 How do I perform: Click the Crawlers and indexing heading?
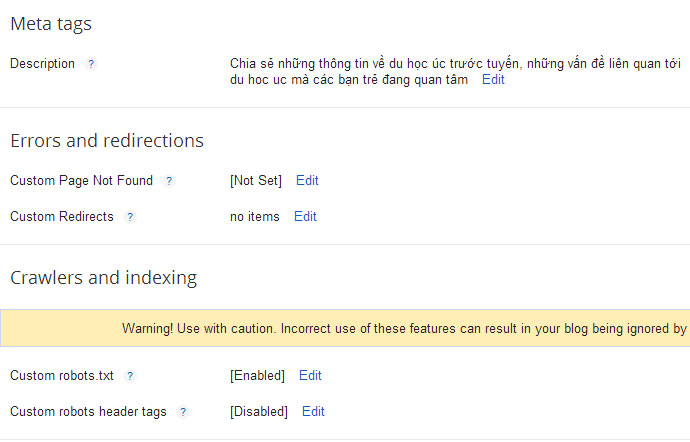[103, 278]
